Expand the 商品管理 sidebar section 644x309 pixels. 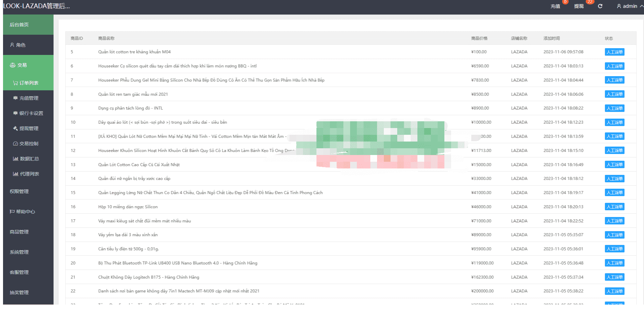point(20,232)
